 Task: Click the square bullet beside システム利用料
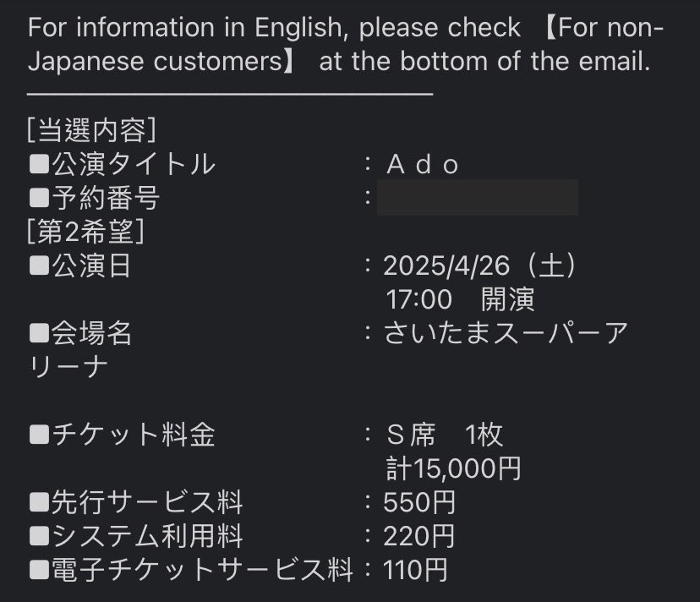[x=39, y=536]
